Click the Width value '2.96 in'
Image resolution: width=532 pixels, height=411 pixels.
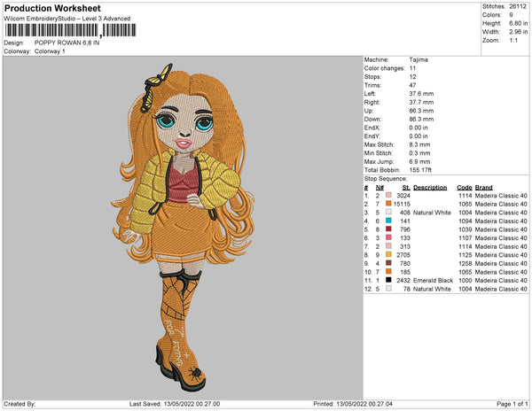coord(518,32)
